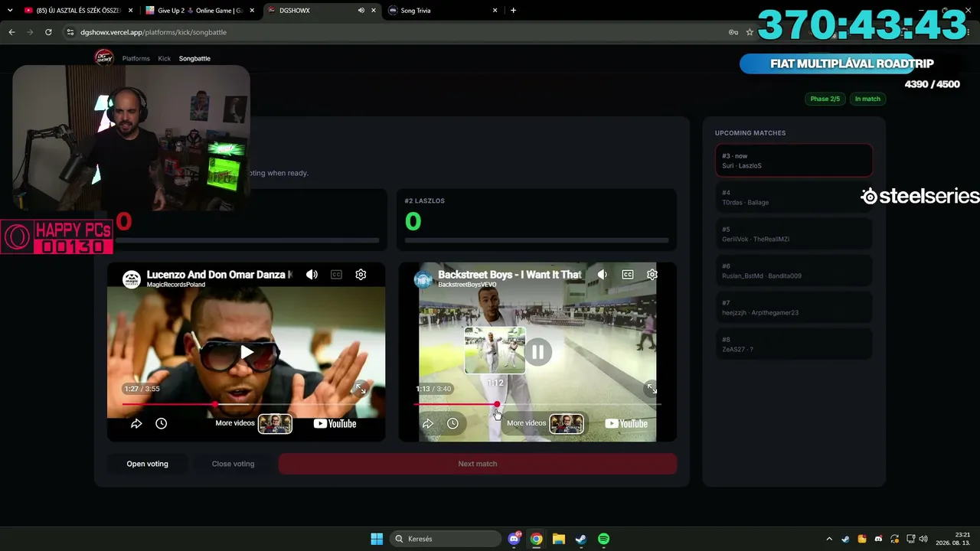Select match #6 Ruslan_BstMd vs Bandita009
Viewport: 980px width, 551px height.
click(x=794, y=271)
